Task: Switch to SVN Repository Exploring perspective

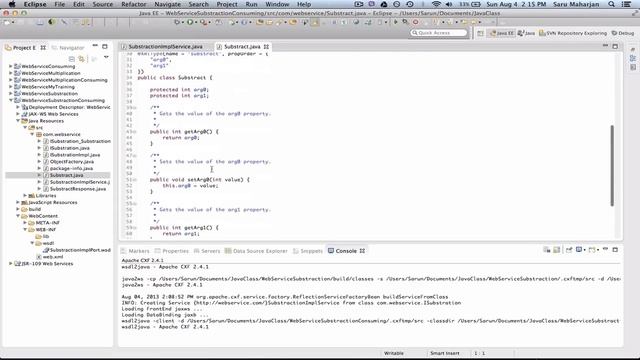Action: pos(573,33)
